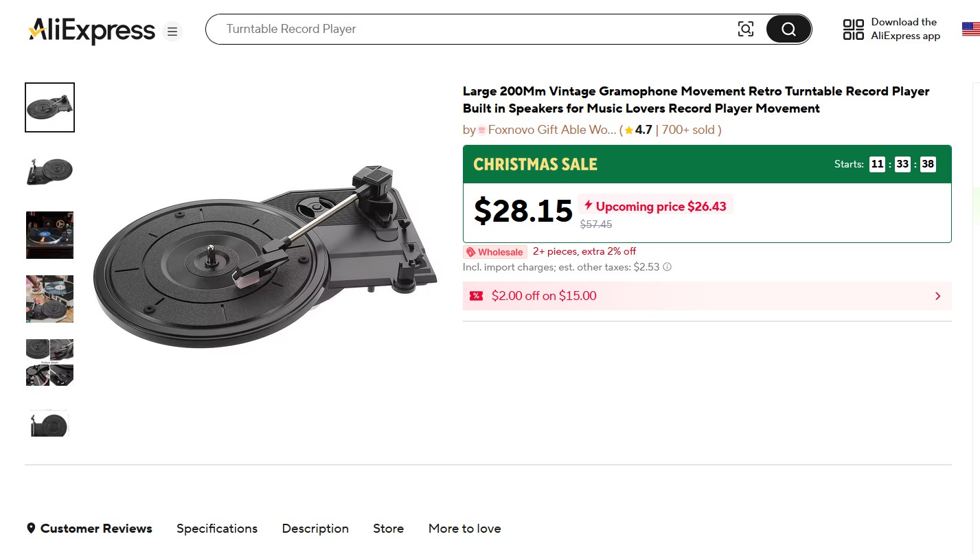
Task: Click the Wholesale badge
Action: (x=494, y=252)
